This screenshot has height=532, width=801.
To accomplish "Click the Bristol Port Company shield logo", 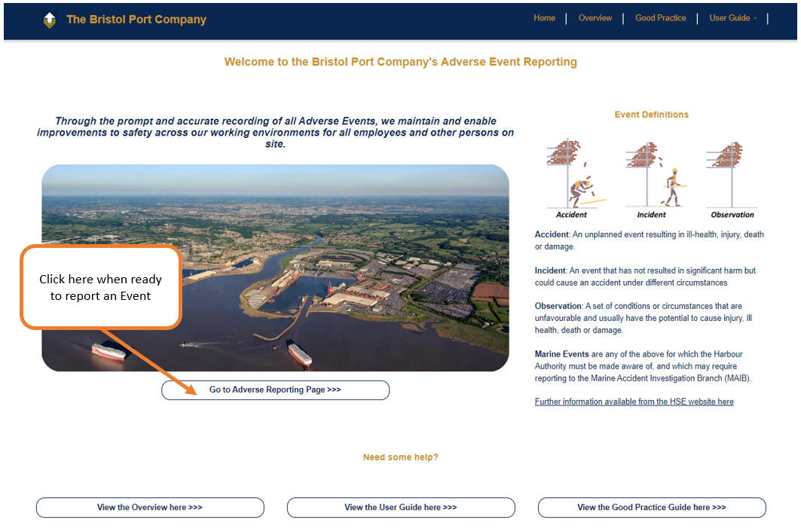I will click(x=50, y=20).
